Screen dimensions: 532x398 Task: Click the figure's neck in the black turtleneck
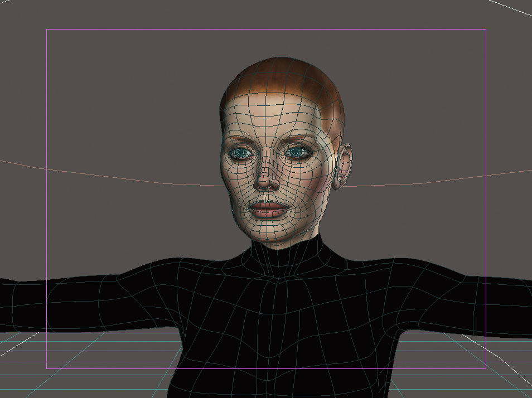tap(285, 256)
